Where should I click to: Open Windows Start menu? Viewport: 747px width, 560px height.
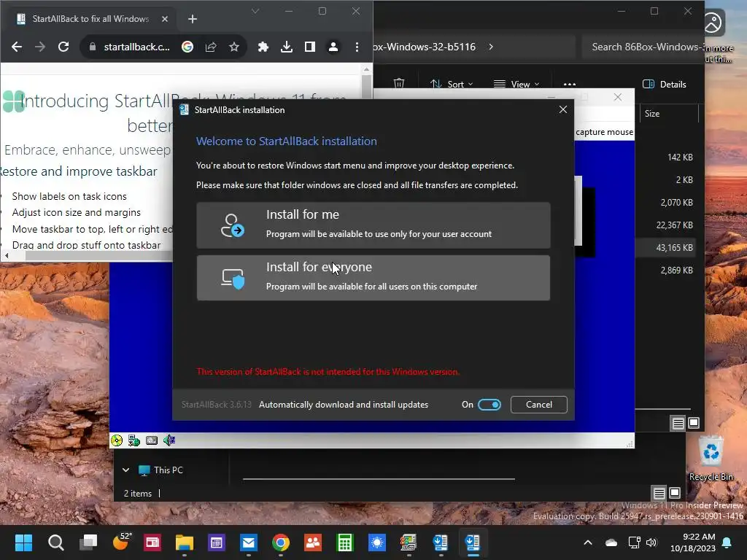[23, 542]
